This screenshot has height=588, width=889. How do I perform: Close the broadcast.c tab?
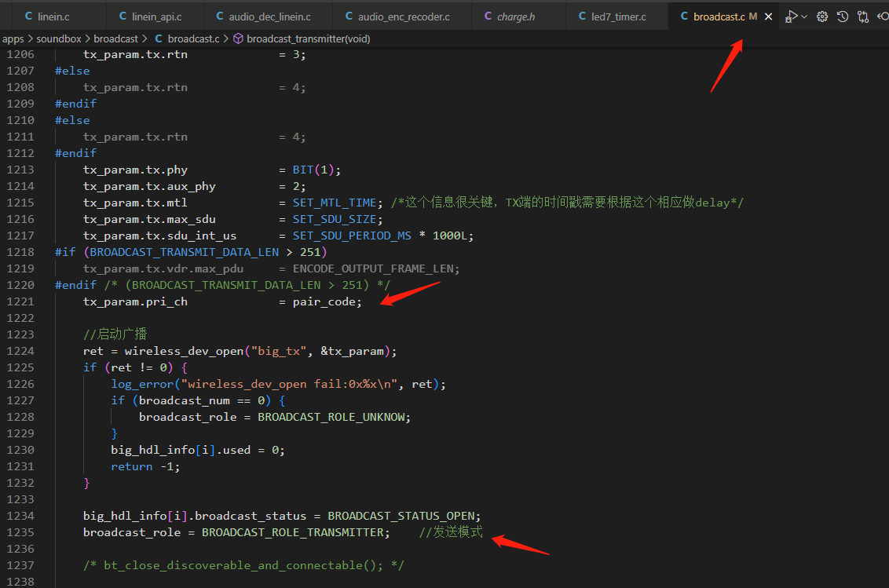tap(768, 17)
